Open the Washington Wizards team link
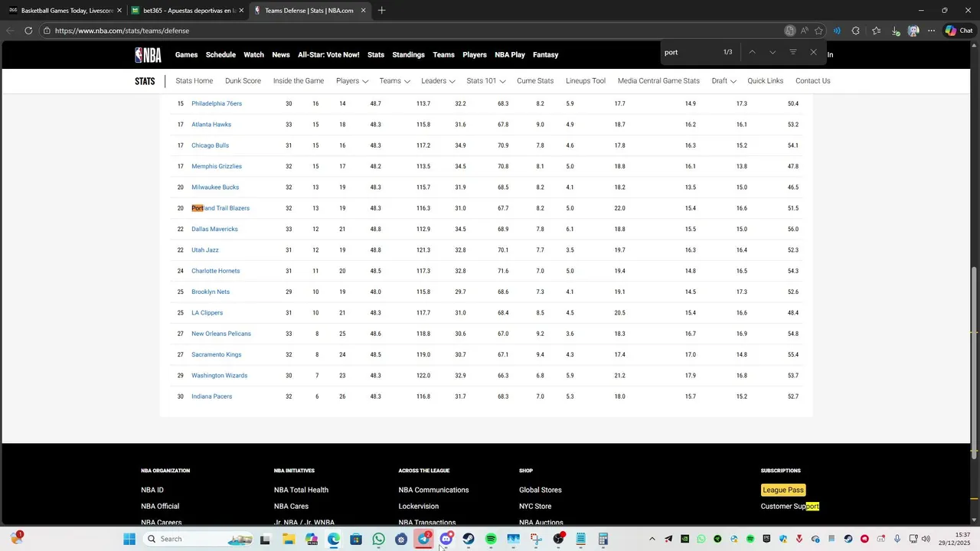Viewport: 980px width, 551px height. 219,376
